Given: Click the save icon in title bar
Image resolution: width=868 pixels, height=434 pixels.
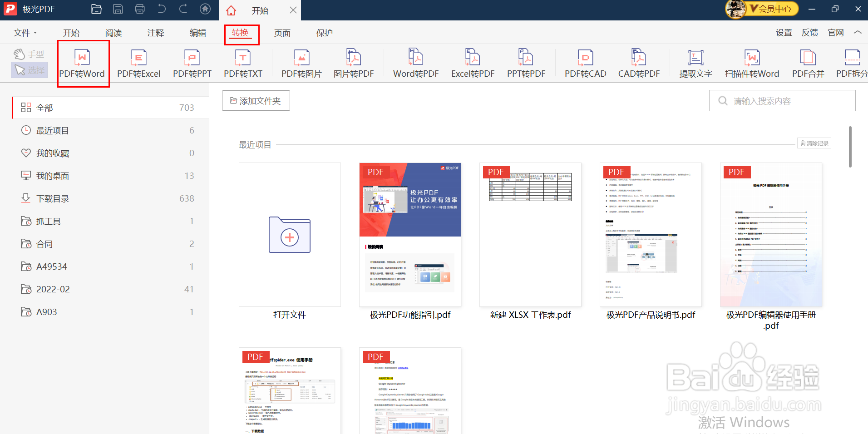Looking at the screenshot, I should pos(118,9).
